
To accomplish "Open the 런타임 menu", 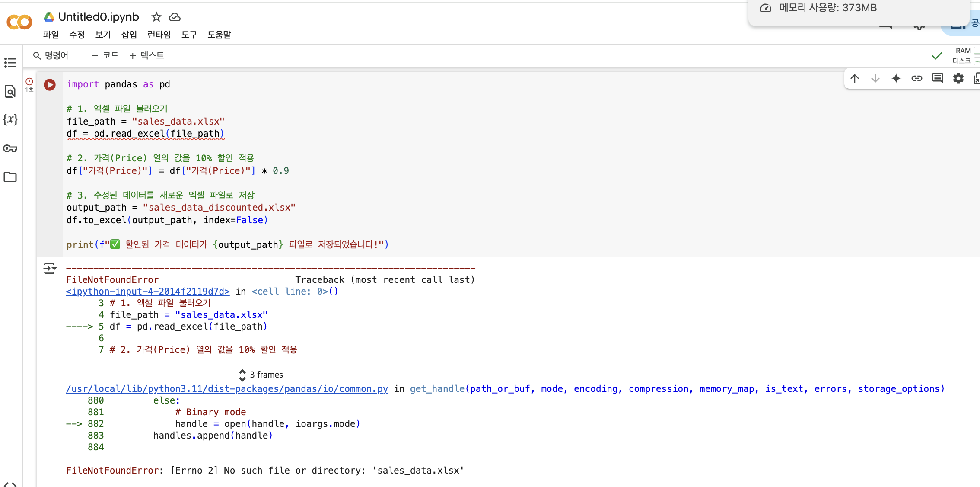I will (159, 35).
